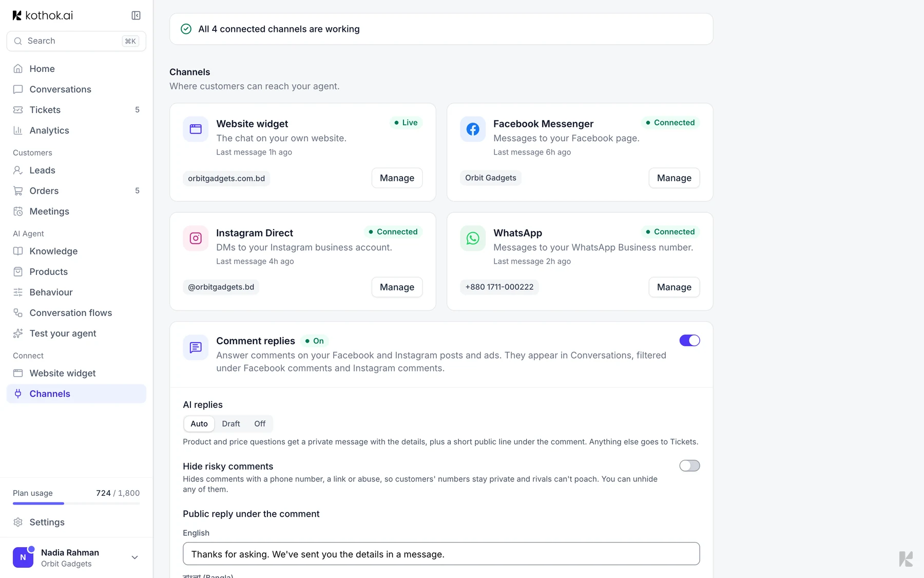Image resolution: width=924 pixels, height=578 pixels.
Task: Click the sidebar Search field
Action: pyautogui.click(x=76, y=41)
